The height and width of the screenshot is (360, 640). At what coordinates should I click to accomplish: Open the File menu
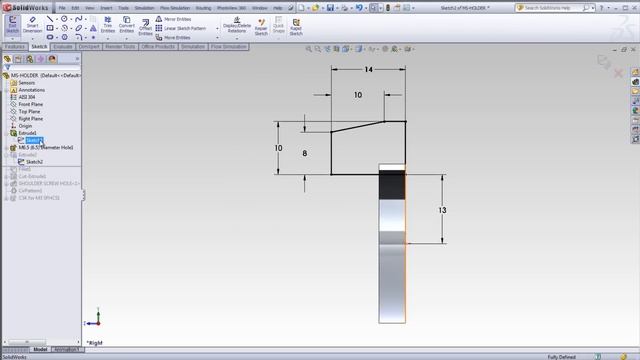(x=62, y=8)
